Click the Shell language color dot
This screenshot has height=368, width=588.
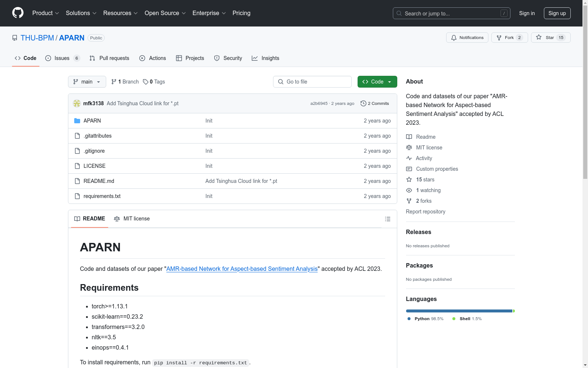click(454, 319)
